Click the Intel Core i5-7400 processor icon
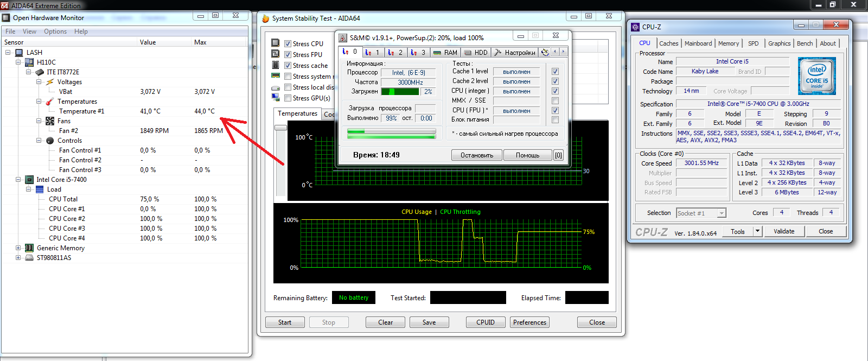Screen dimensions: 868x361 [x=29, y=180]
